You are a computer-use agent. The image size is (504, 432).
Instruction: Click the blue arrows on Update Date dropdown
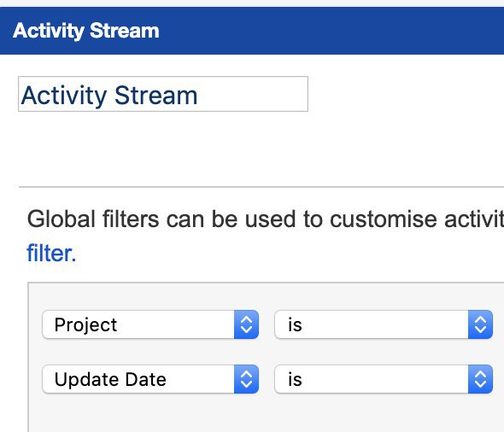(246, 379)
